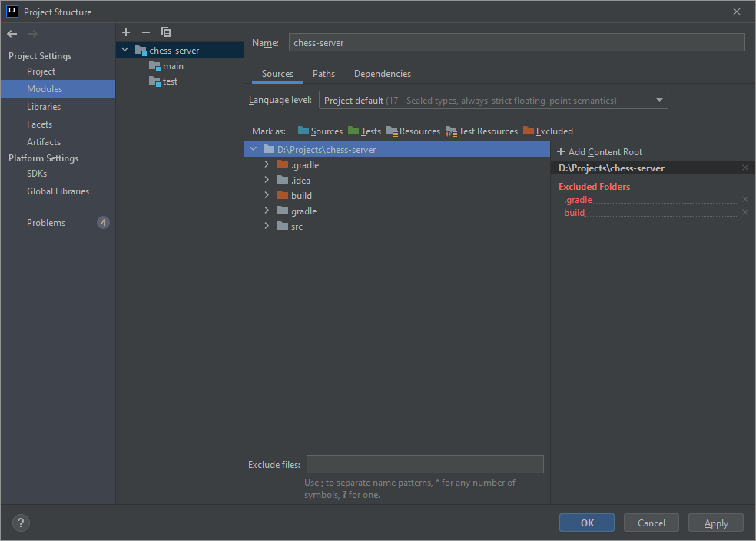Click the back navigation arrow

(x=12, y=34)
